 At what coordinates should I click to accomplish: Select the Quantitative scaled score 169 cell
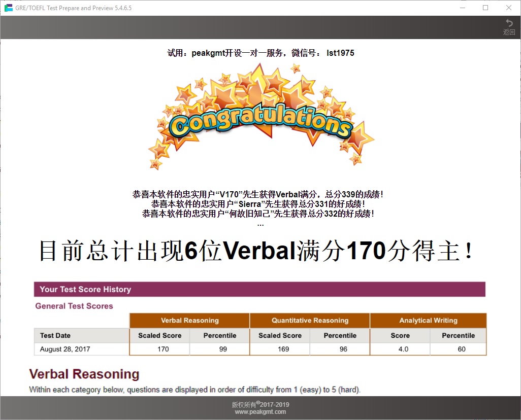coord(280,349)
